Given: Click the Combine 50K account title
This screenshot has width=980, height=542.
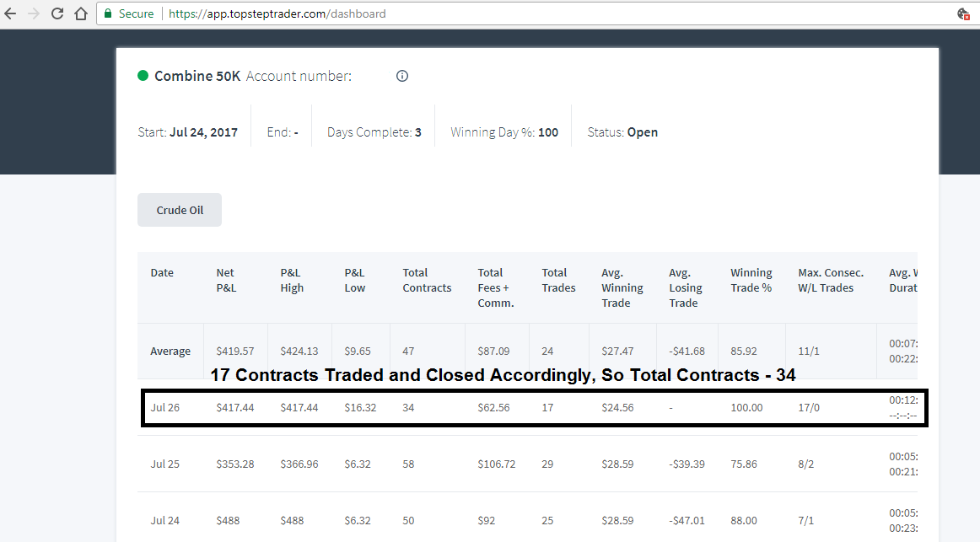Looking at the screenshot, I should click(197, 76).
